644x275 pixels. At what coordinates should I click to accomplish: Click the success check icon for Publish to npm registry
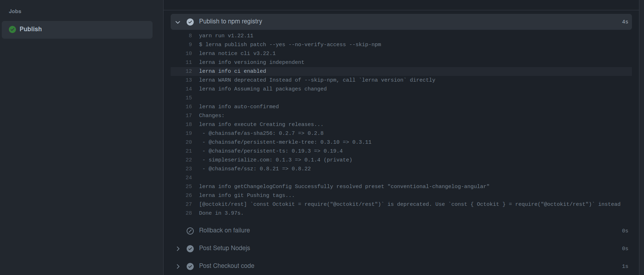pos(190,22)
